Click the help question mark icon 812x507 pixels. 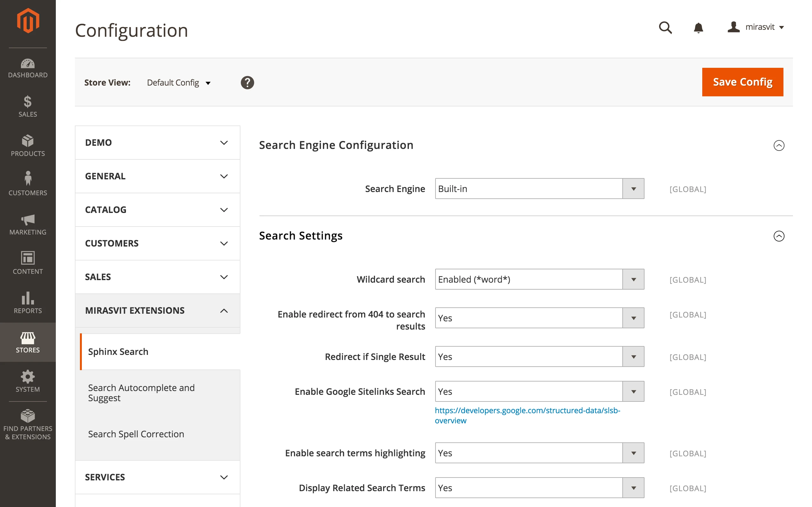(247, 82)
